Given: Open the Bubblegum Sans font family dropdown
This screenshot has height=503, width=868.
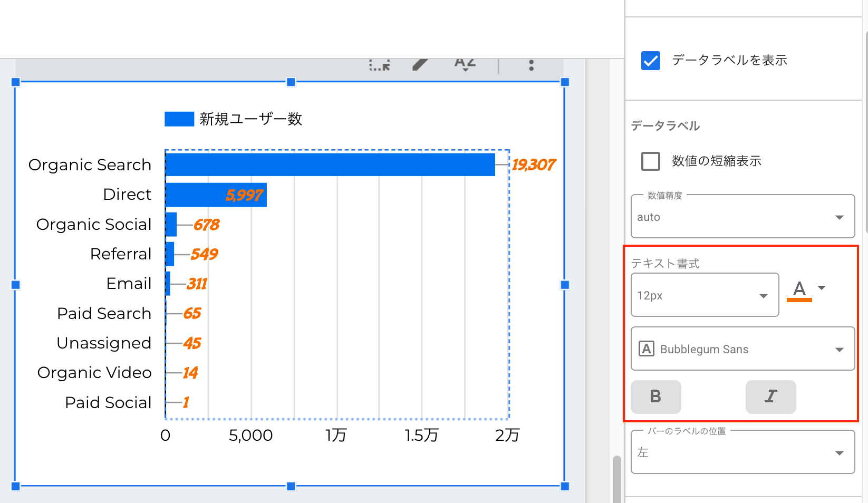Looking at the screenshot, I should pyautogui.click(x=742, y=349).
